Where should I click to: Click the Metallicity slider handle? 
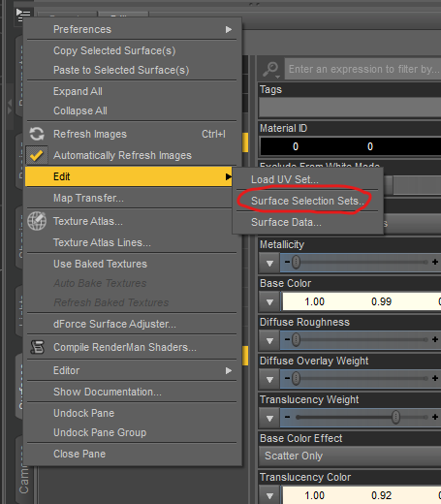[296, 262]
